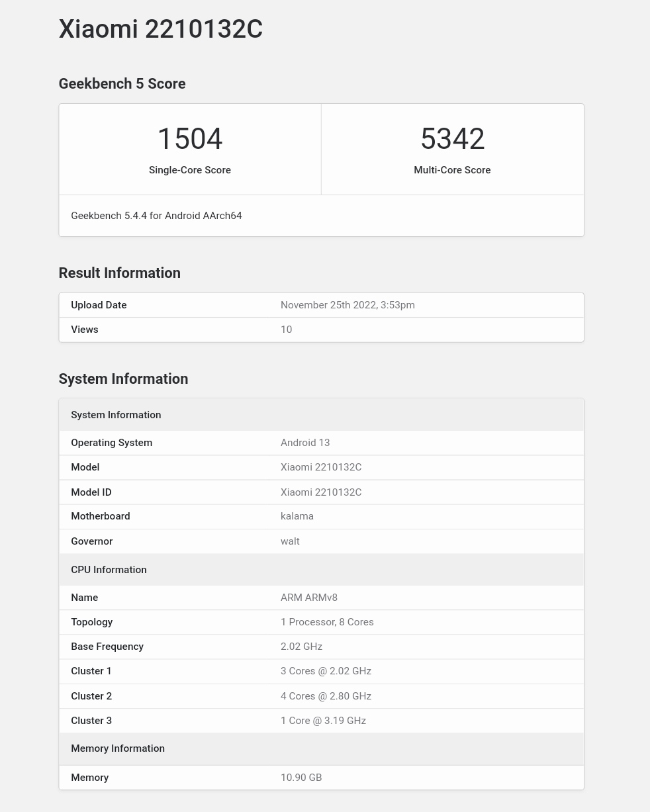Click the CPU Information header row
The image size is (650, 812).
[322, 570]
